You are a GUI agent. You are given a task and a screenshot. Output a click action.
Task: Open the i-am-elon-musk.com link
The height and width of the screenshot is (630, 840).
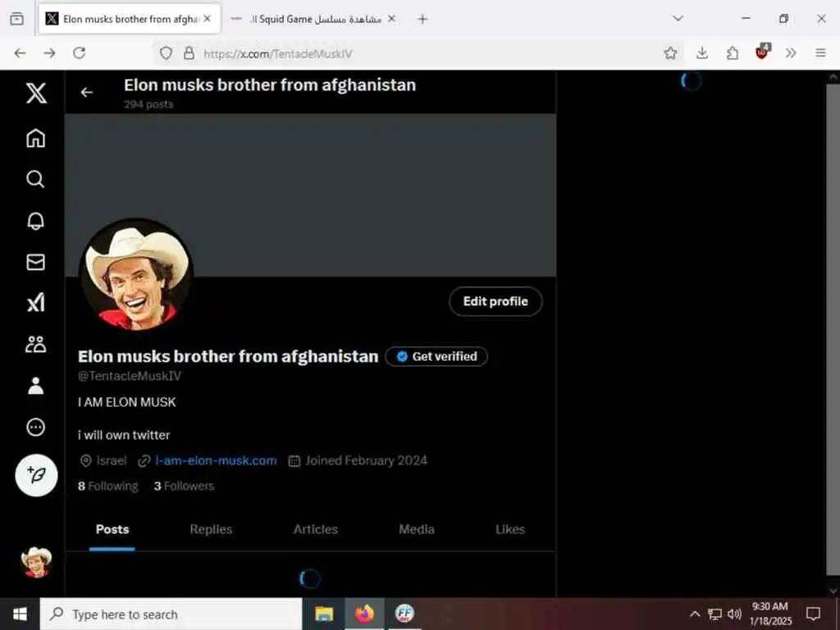(216, 461)
